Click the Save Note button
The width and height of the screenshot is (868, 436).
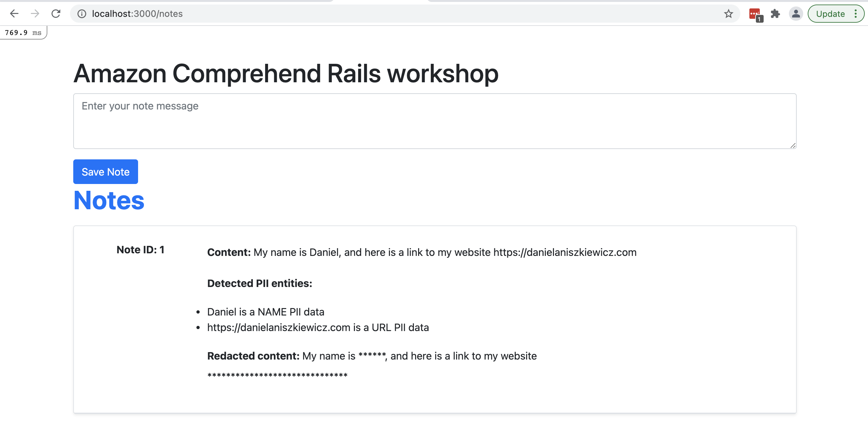click(105, 172)
